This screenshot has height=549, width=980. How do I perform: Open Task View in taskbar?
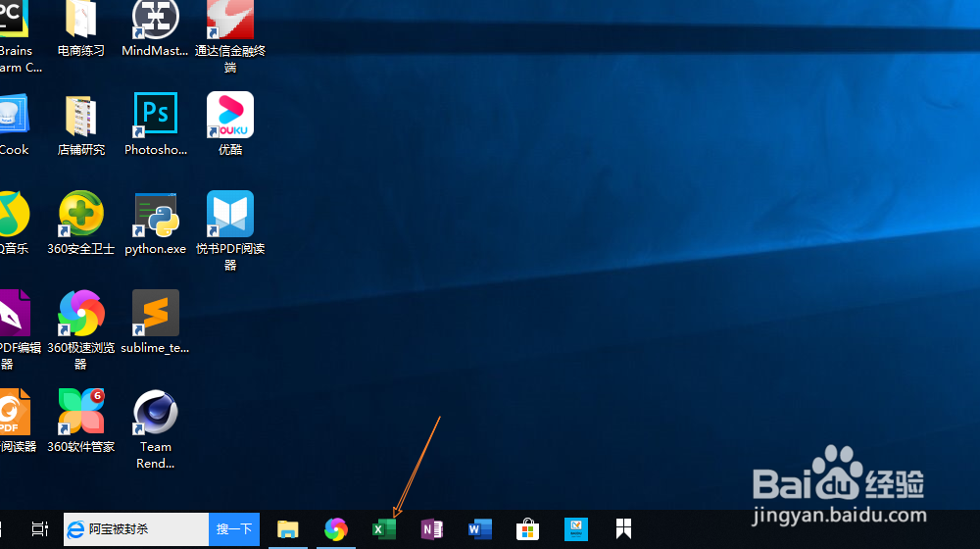(39, 529)
